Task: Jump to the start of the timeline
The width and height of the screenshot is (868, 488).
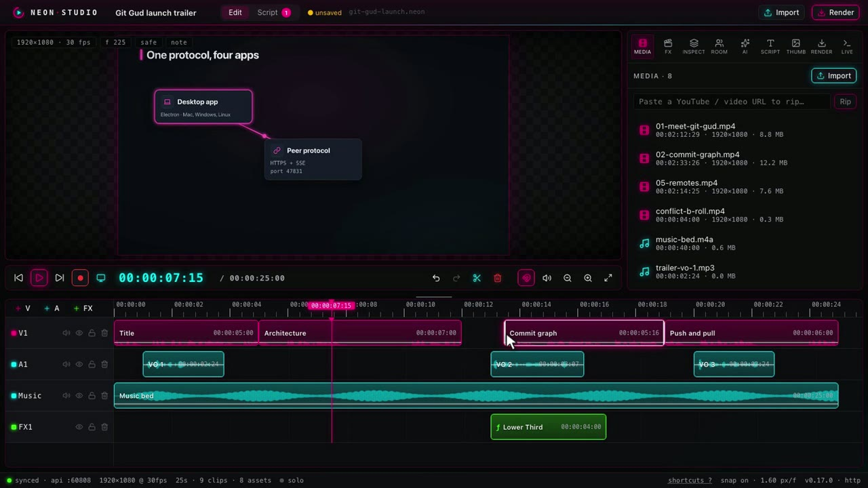Action: click(x=19, y=278)
